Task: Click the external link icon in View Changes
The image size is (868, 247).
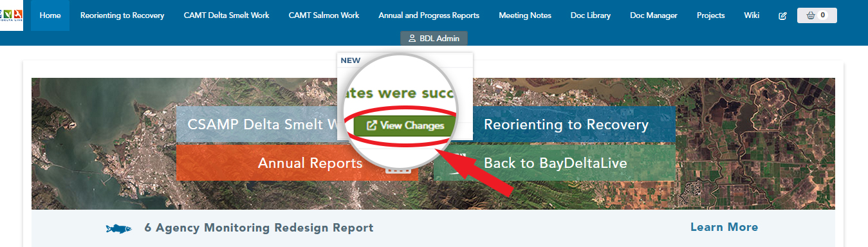Action: point(371,125)
